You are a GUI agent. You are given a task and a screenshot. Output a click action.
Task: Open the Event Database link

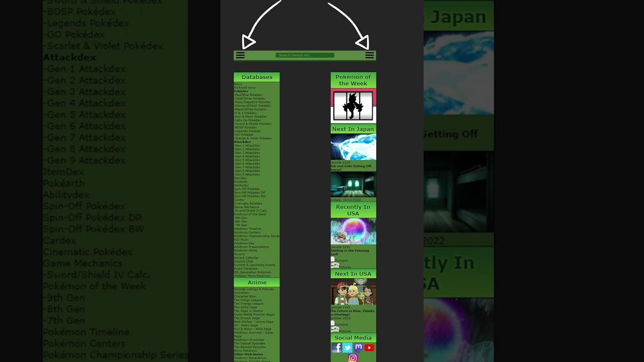click(246, 268)
